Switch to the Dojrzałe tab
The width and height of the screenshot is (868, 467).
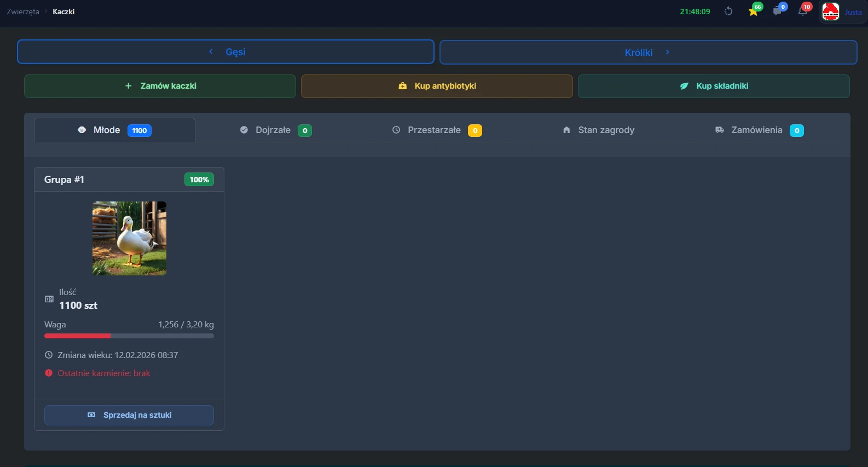tap(276, 130)
